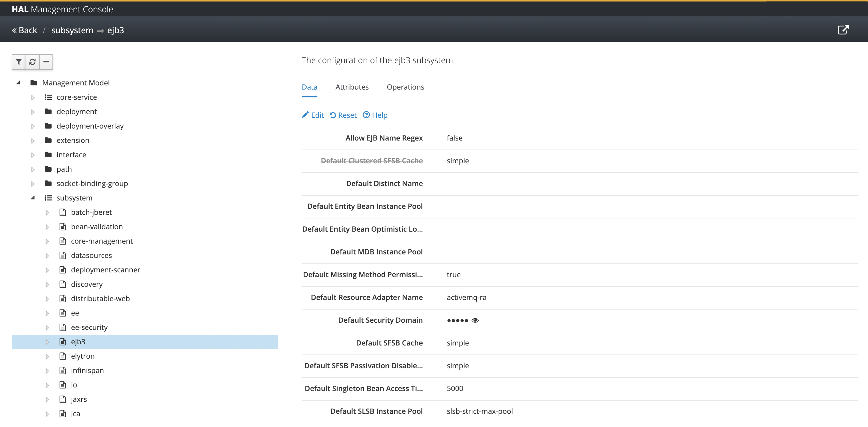Click the discovery document icon
The width and height of the screenshot is (868, 427).
(x=63, y=284)
